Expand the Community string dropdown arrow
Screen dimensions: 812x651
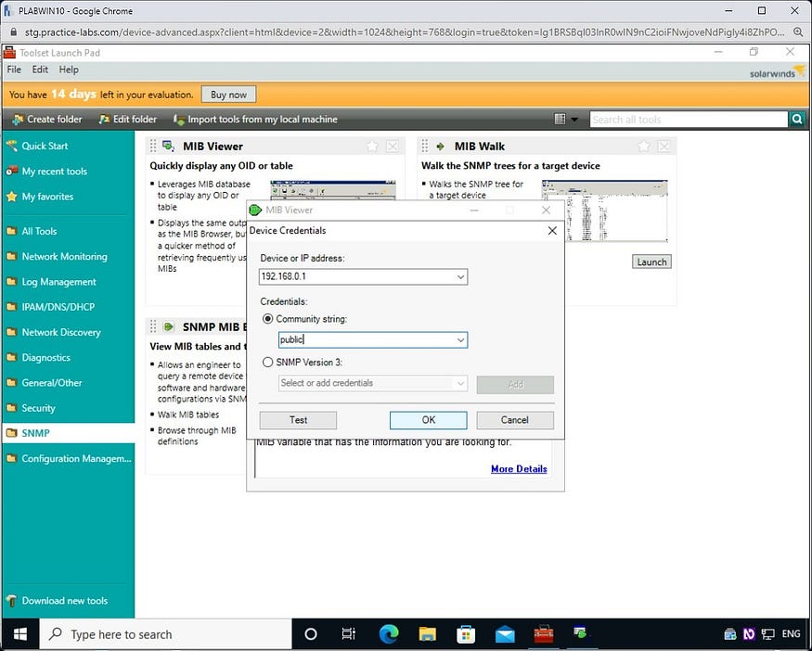click(x=460, y=340)
